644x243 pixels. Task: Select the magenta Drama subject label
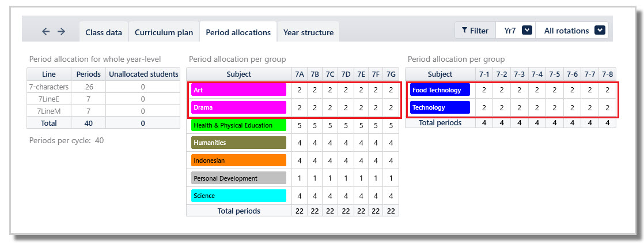point(238,107)
